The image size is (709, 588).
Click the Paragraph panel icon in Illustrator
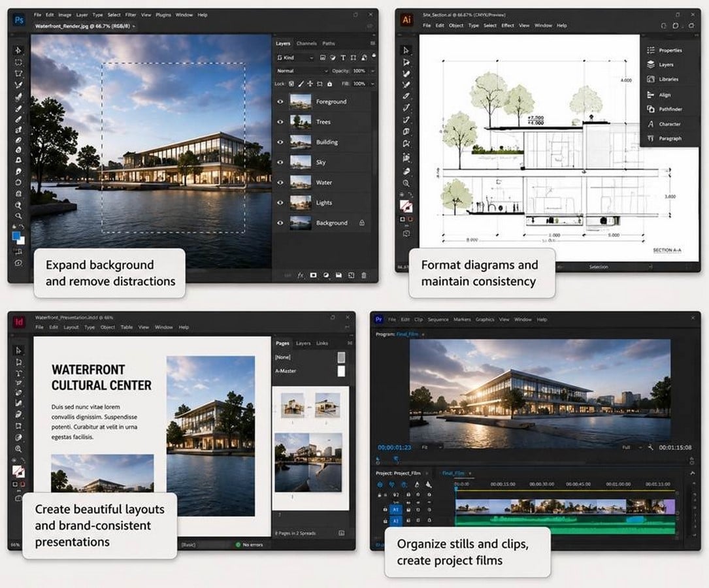tap(651, 139)
